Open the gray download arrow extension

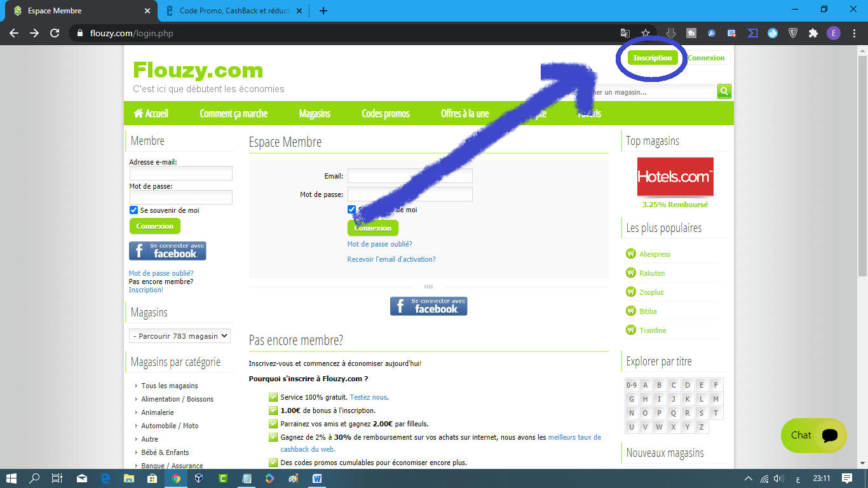(671, 33)
